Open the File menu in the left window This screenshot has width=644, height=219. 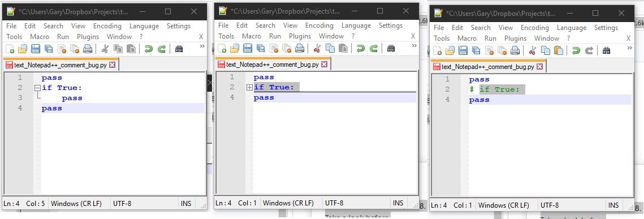(x=11, y=26)
